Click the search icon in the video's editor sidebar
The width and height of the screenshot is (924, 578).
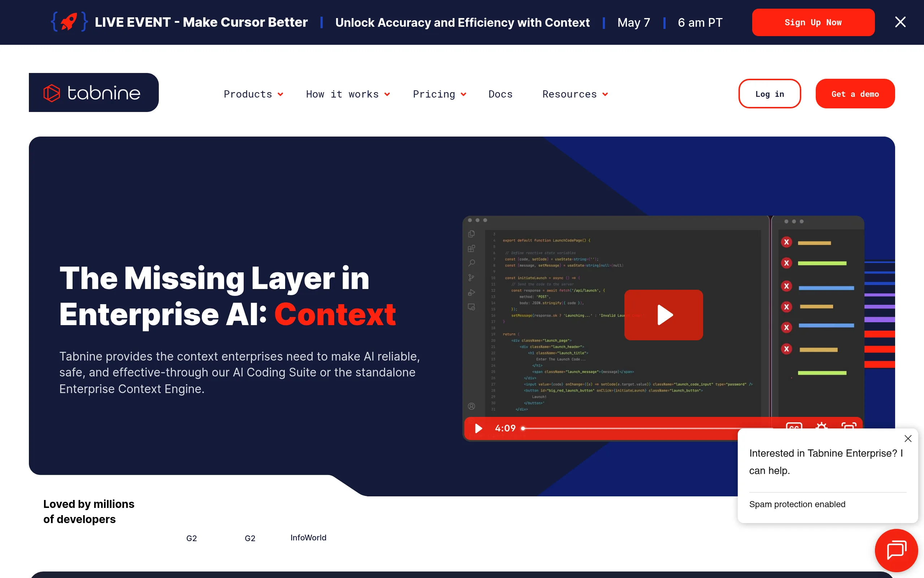471,263
